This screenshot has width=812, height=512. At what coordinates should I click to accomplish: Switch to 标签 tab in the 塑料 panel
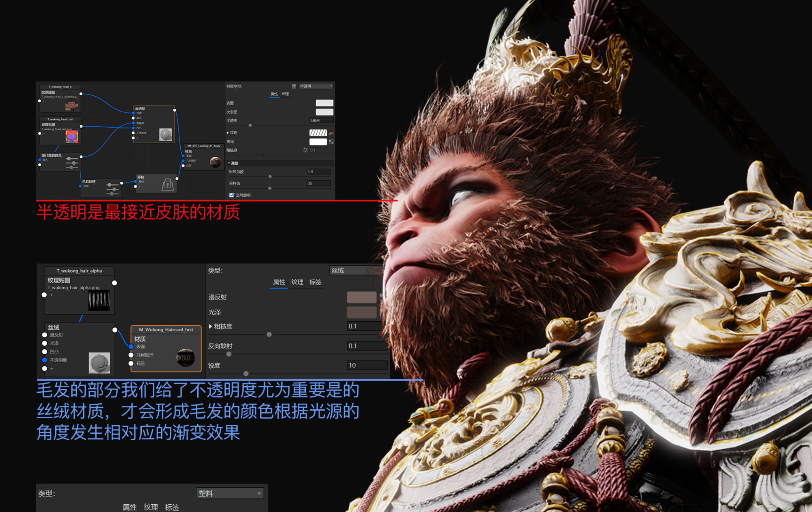point(172,507)
